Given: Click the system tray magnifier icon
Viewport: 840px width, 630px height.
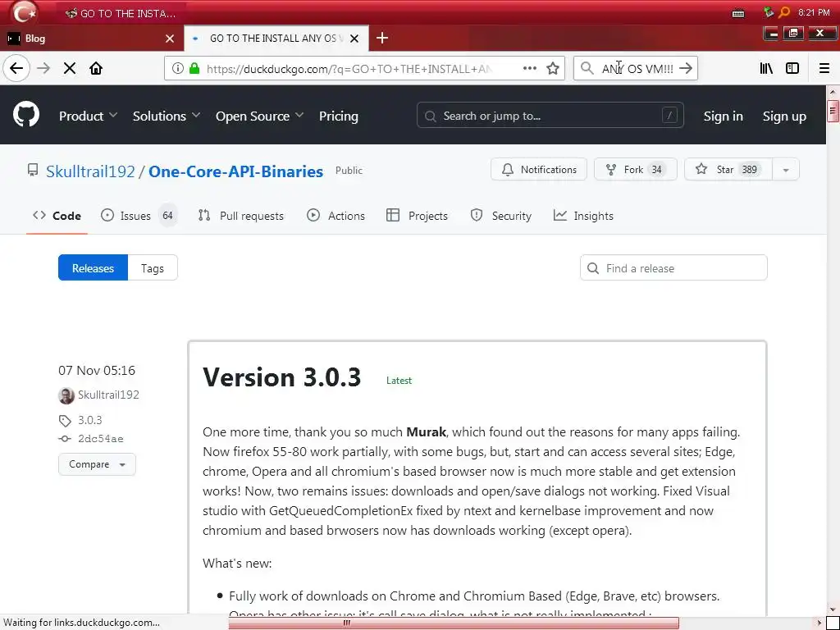Looking at the screenshot, I should [x=784, y=12].
